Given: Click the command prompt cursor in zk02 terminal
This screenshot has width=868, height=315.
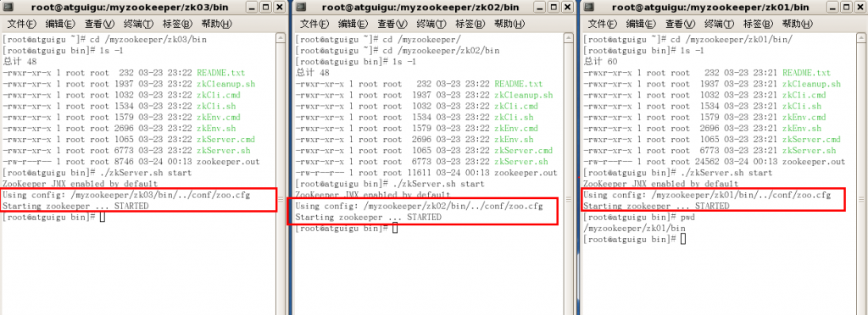Looking at the screenshot, I should tap(395, 229).
